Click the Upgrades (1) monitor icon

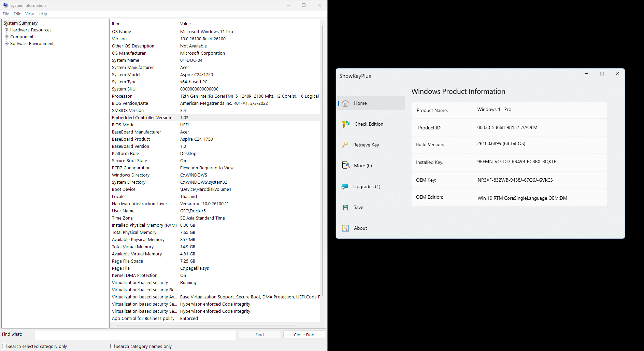(x=345, y=186)
